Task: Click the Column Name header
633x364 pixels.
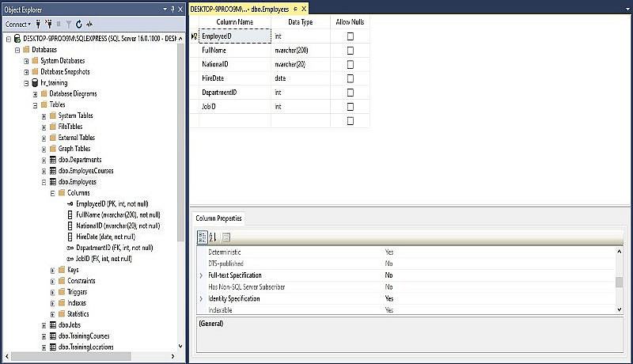Action: tap(235, 22)
